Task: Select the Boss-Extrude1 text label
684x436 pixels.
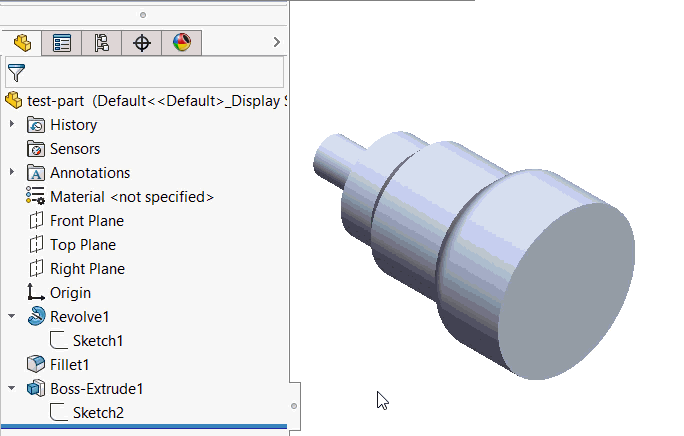Action: pos(96,389)
